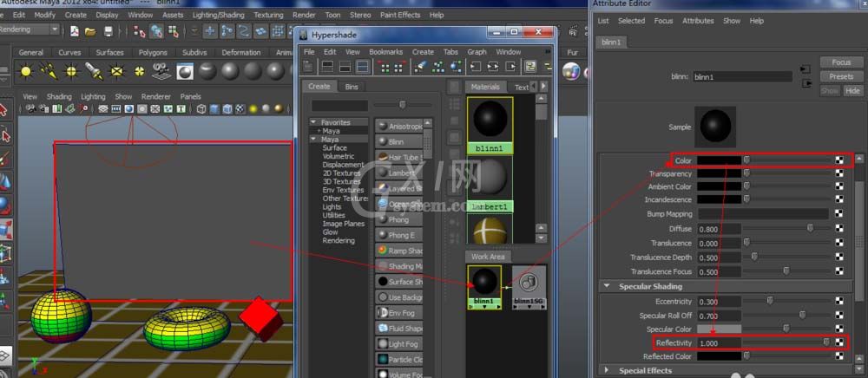
Task: Switch to the Polygons shelf tab
Action: [x=152, y=53]
